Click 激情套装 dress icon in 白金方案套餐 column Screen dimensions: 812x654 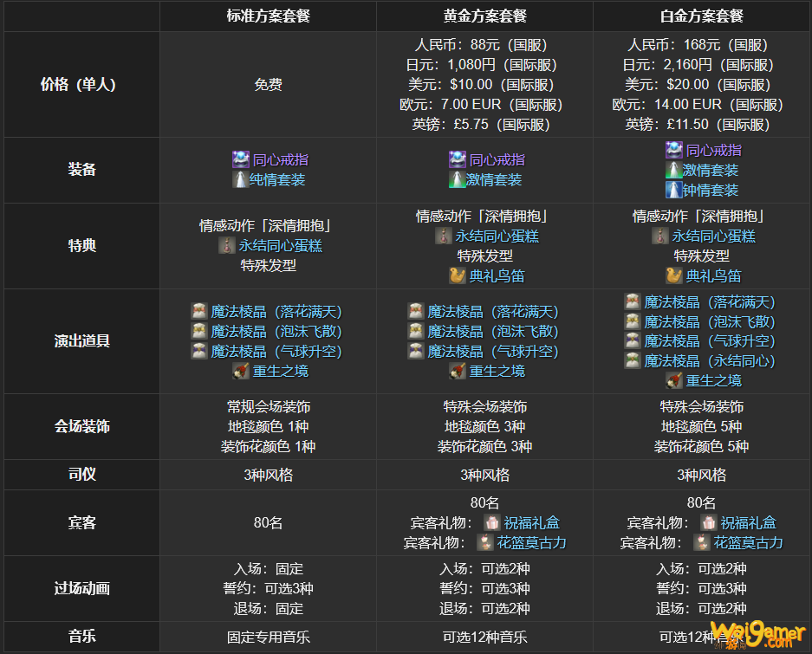[x=673, y=170]
